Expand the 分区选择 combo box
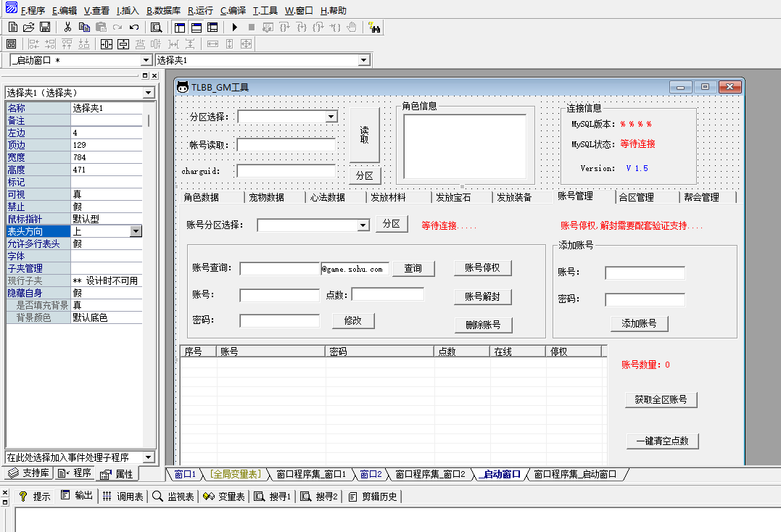781x532 pixels. pyautogui.click(x=331, y=117)
